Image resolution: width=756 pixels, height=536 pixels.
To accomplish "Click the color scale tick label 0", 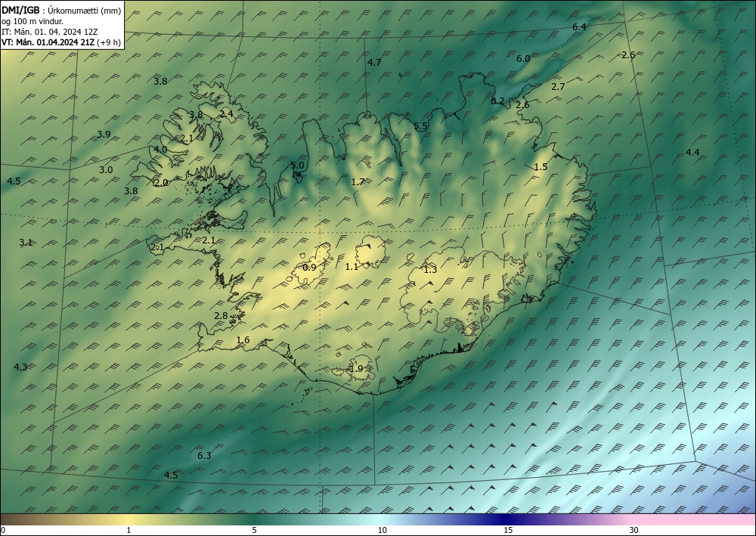I will (3, 530).
